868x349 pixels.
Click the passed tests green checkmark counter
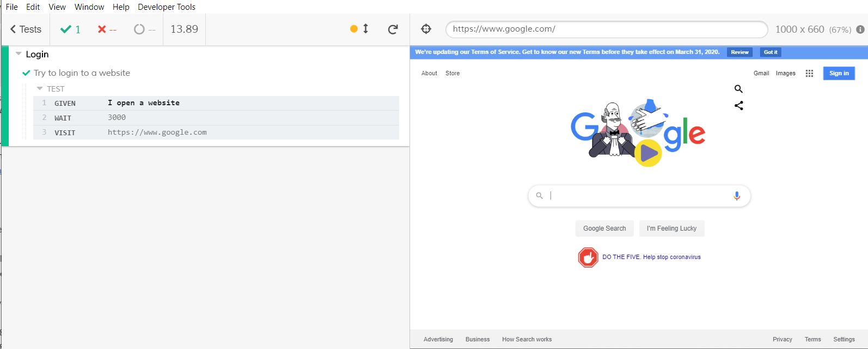70,29
